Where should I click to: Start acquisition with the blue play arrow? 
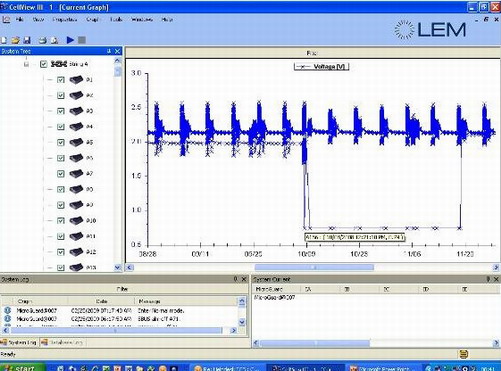tap(70, 40)
